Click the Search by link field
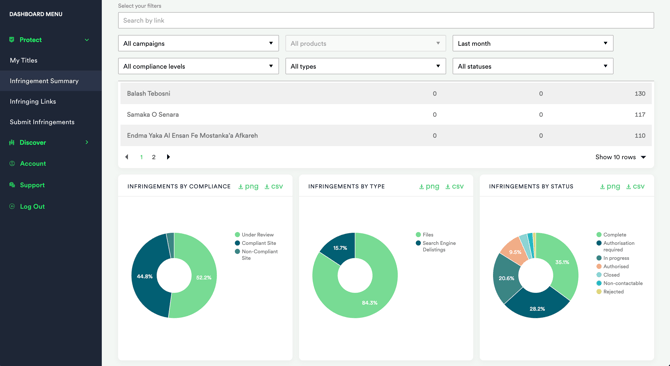 386,20
